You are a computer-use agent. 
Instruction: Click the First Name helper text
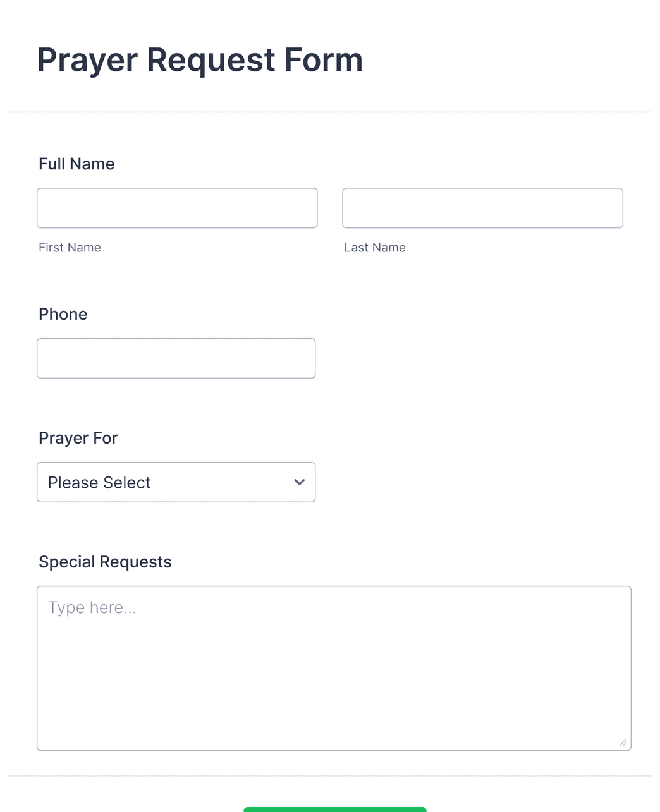pos(70,247)
